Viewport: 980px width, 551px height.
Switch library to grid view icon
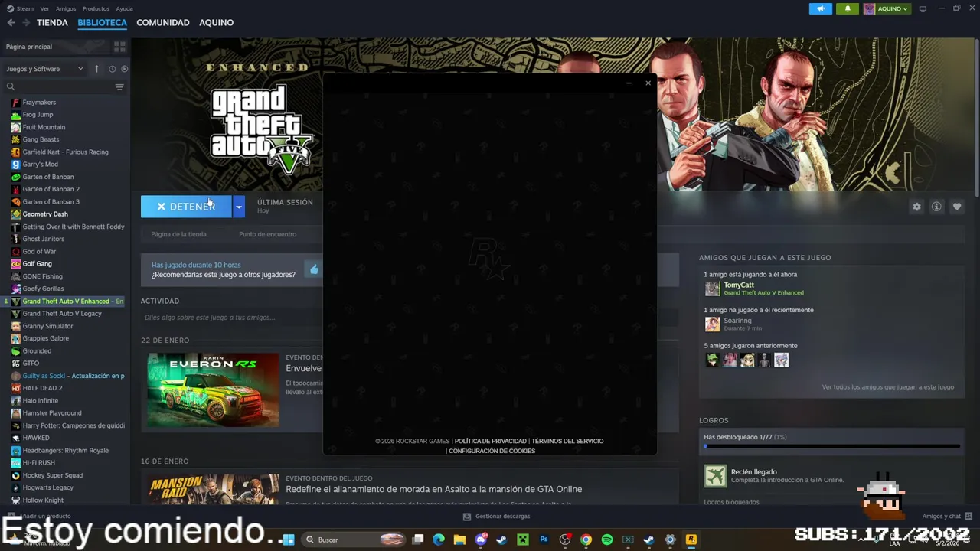(x=119, y=47)
